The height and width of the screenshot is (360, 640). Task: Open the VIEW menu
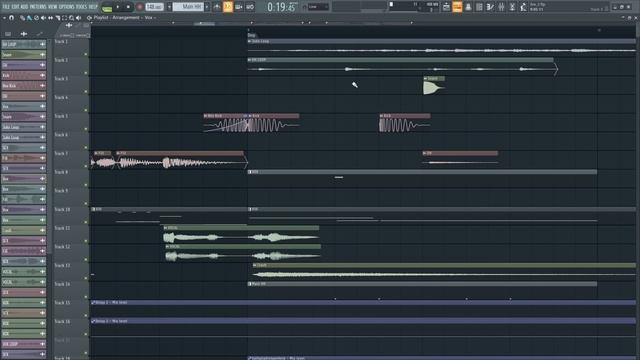point(53,7)
